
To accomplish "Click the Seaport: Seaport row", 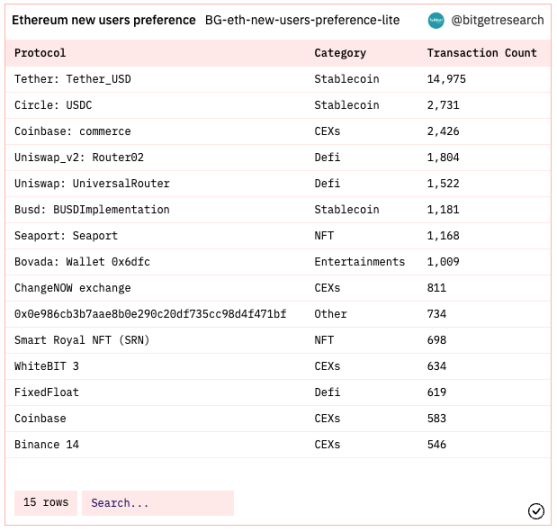I will pos(278,236).
